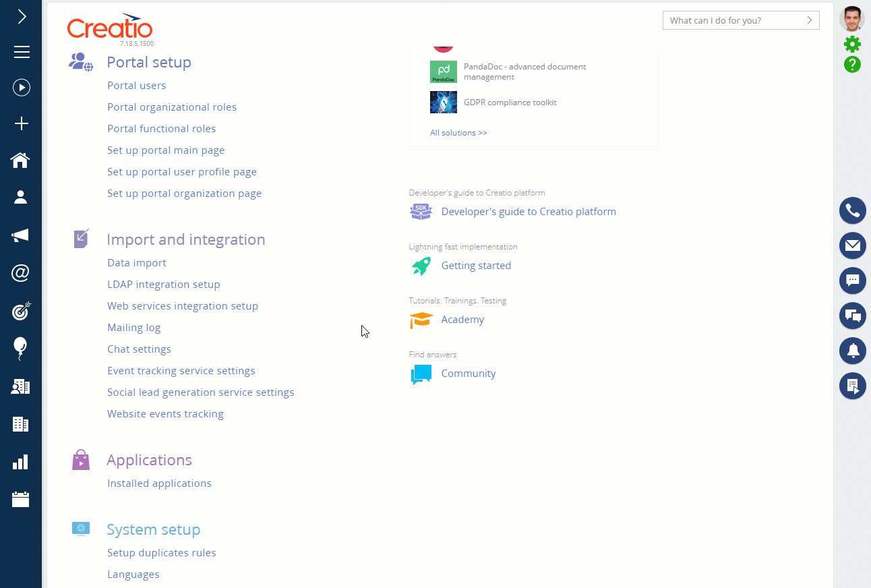
Task: Open PandaDoc advanced document management text
Action: 525,71
